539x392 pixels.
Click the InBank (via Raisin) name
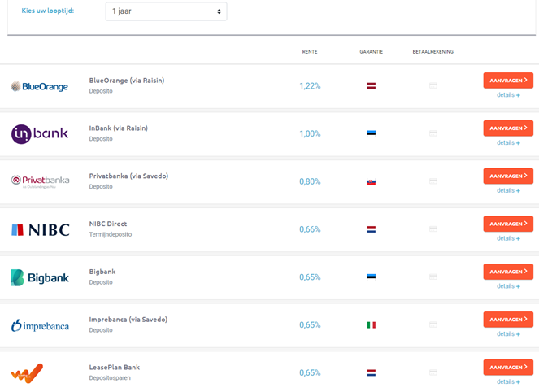tap(119, 128)
